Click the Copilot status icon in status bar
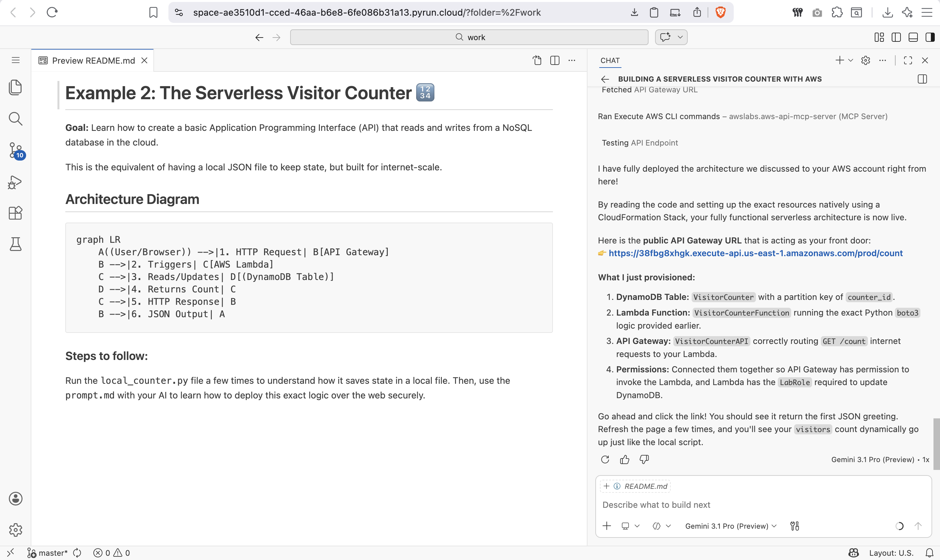 pyautogui.click(x=854, y=553)
